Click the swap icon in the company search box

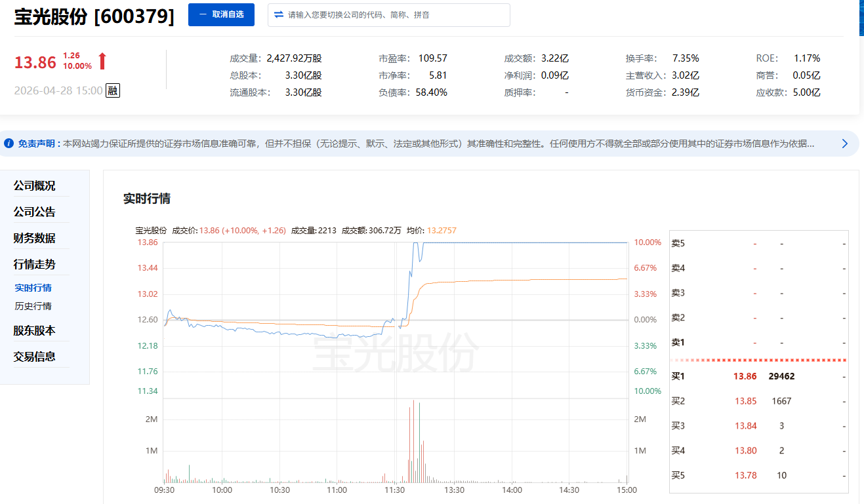click(279, 14)
